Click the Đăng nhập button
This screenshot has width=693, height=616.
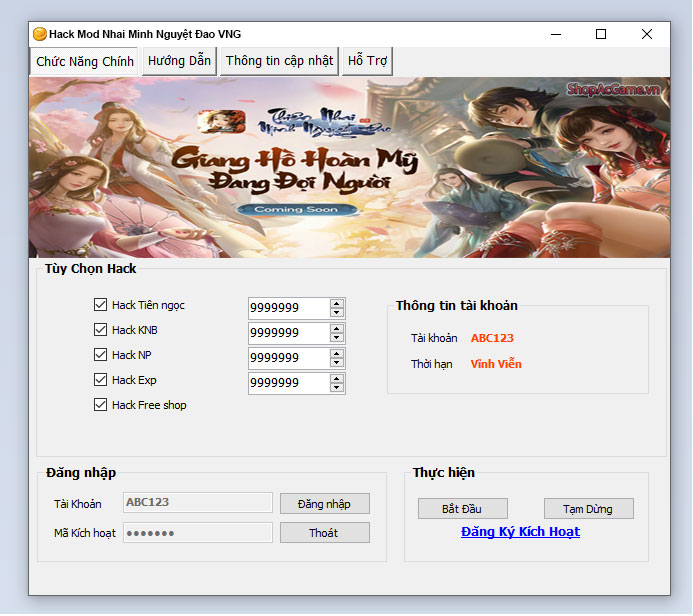click(x=325, y=504)
